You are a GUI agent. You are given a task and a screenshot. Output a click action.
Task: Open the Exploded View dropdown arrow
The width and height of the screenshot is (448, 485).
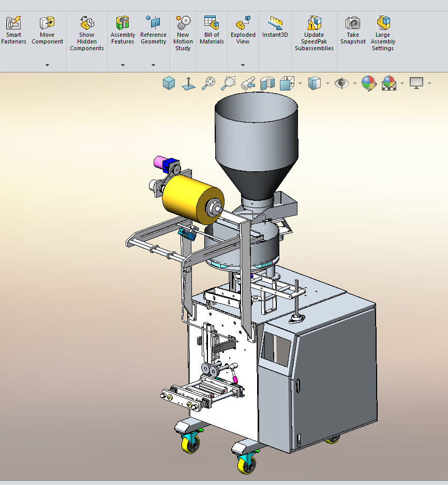[x=243, y=65]
